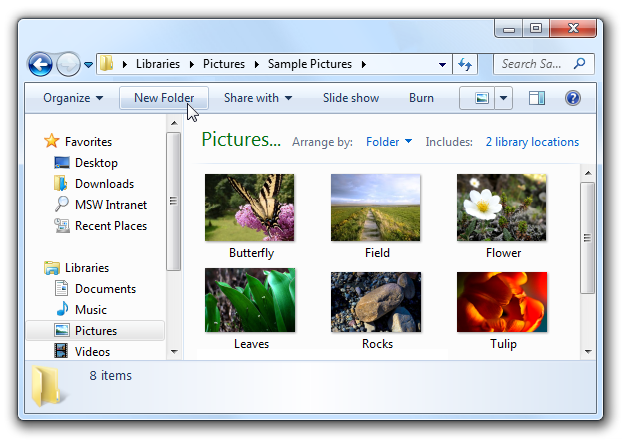
Task: Open Help with the question mark icon
Action: tap(572, 98)
